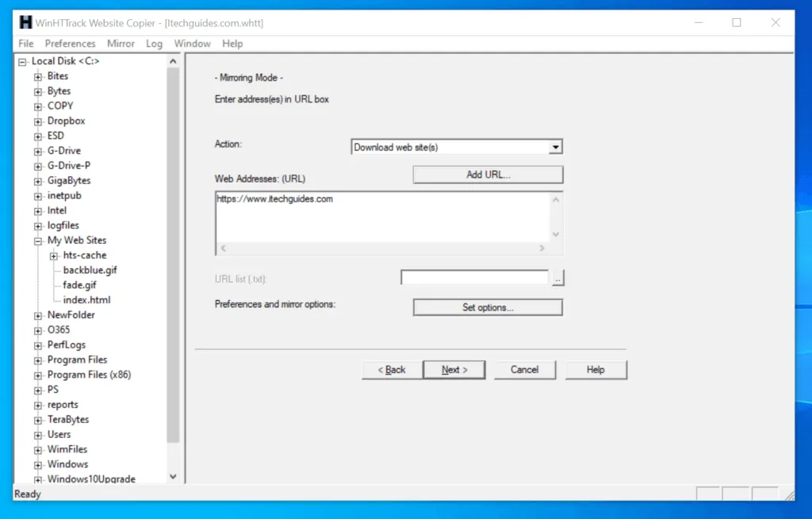Select the Windows10Upgrade folder label
This screenshot has width=812, height=519.
pyautogui.click(x=91, y=479)
